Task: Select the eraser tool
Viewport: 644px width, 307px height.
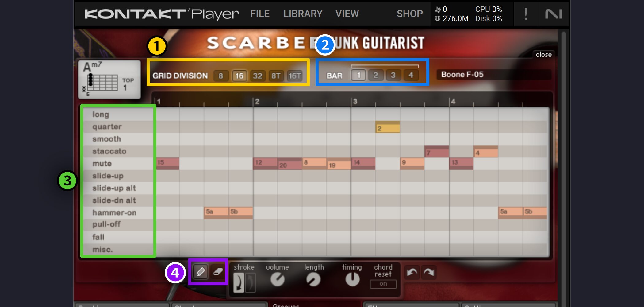Action: point(218,272)
